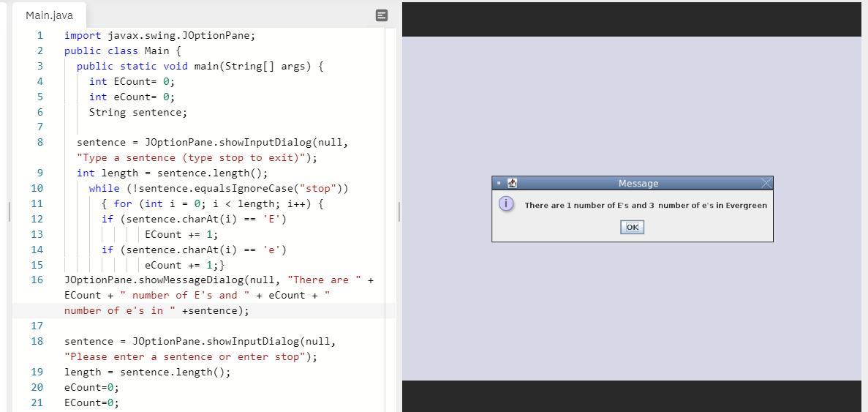The height and width of the screenshot is (412, 868).
Task: Click the while statement on line 10
Action: [x=219, y=188]
